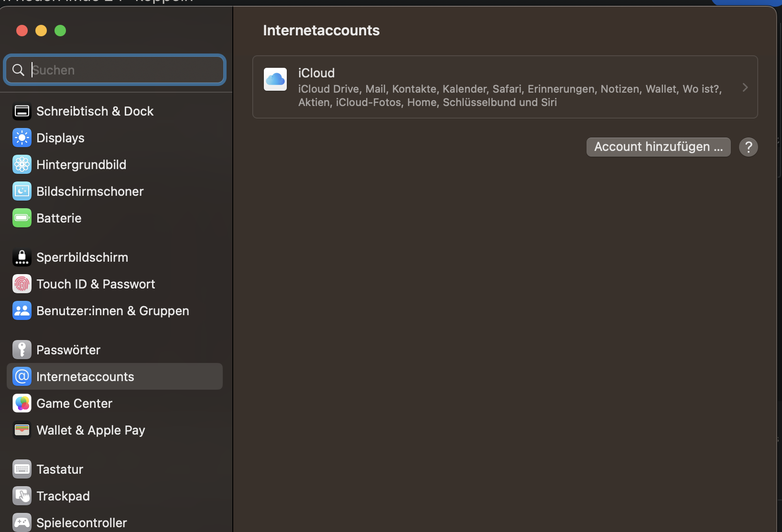This screenshot has height=532, width=782.
Task: Open the Tastatur settings pane
Action: pos(60,469)
